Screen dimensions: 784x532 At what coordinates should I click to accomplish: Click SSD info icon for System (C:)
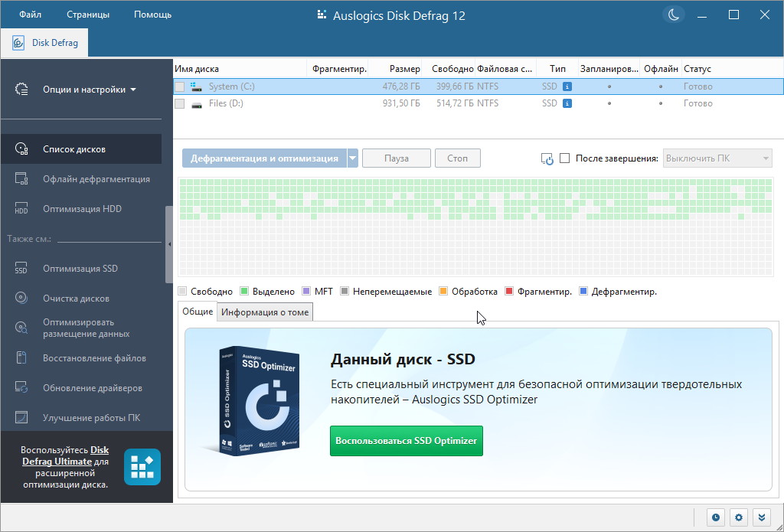coord(567,86)
